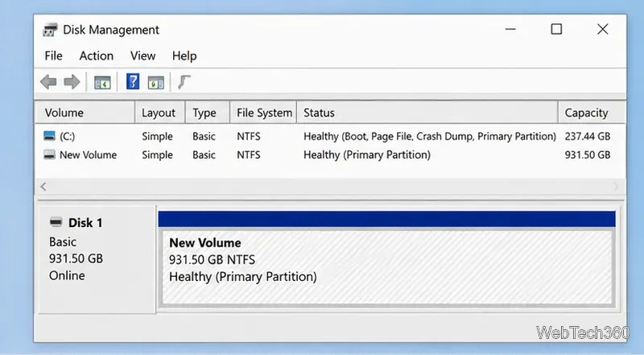Click the Settings toolbar icon after Action Pane
Screen dimensions: 644x355
pyautogui.click(x=184, y=82)
